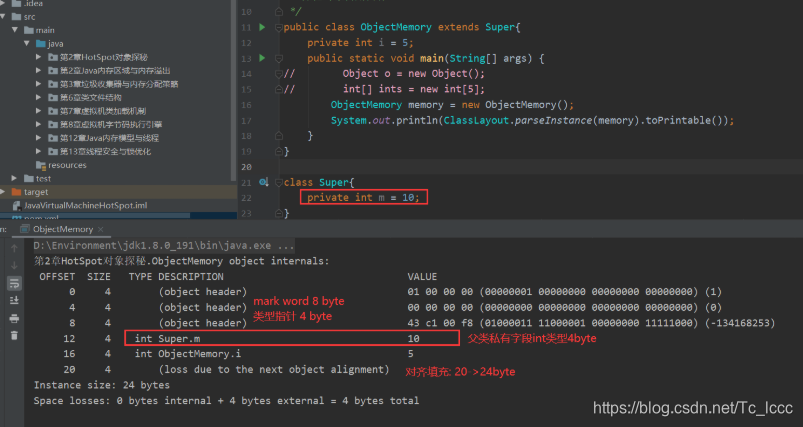Image resolution: width=803 pixels, height=427 pixels.
Task: Click commented 'int[] ints = new int[5];' line
Action: point(413,89)
